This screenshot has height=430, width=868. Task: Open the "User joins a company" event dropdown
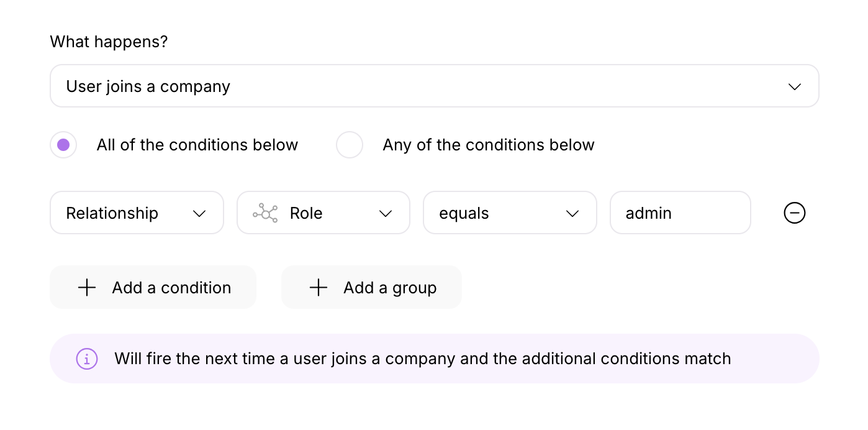click(435, 86)
